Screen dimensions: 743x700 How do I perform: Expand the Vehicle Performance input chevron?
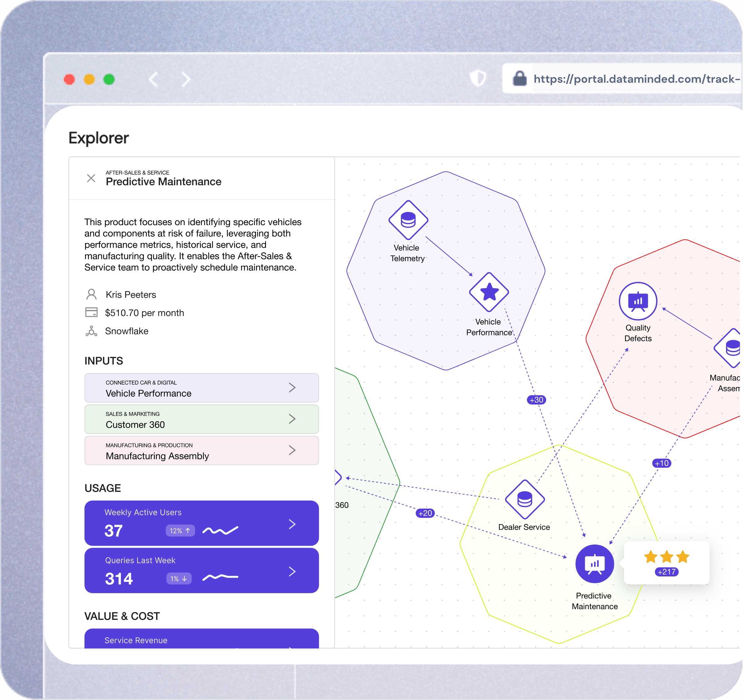coord(292,387)
